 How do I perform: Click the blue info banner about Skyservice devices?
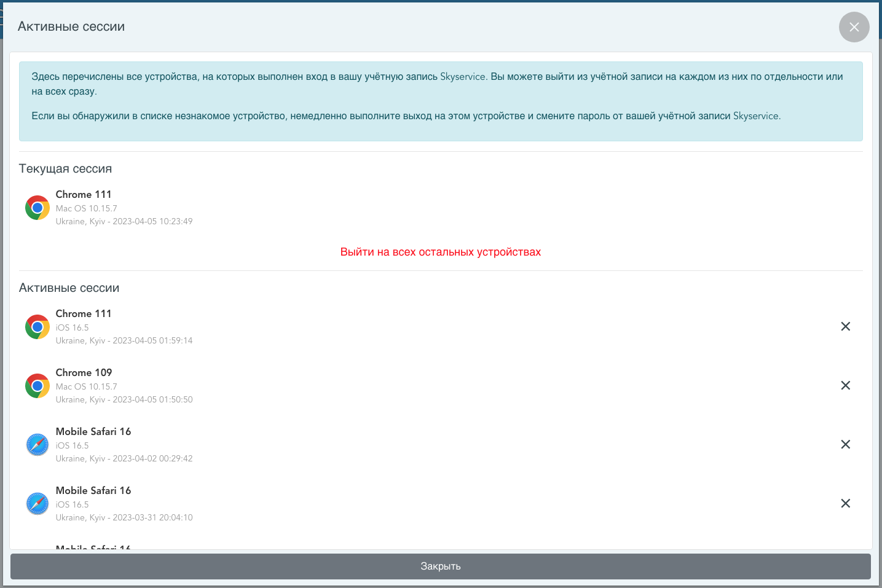tap(440, 101)
